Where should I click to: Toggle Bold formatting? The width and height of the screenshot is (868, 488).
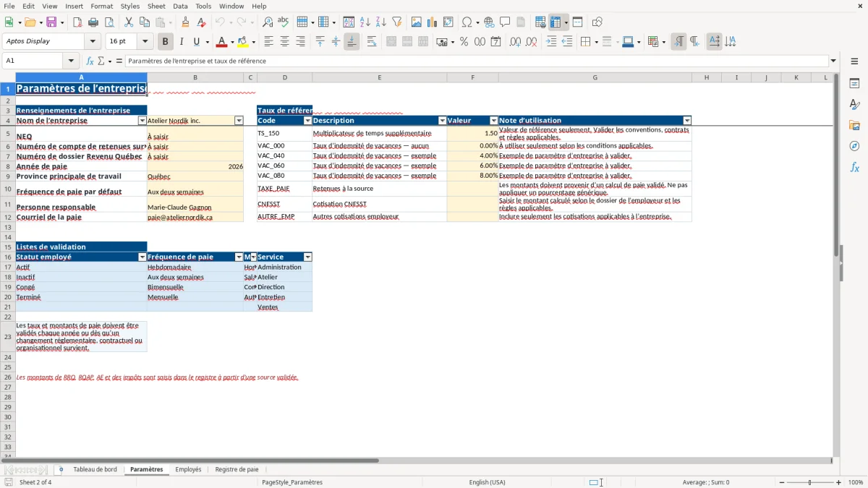(166, 42)
